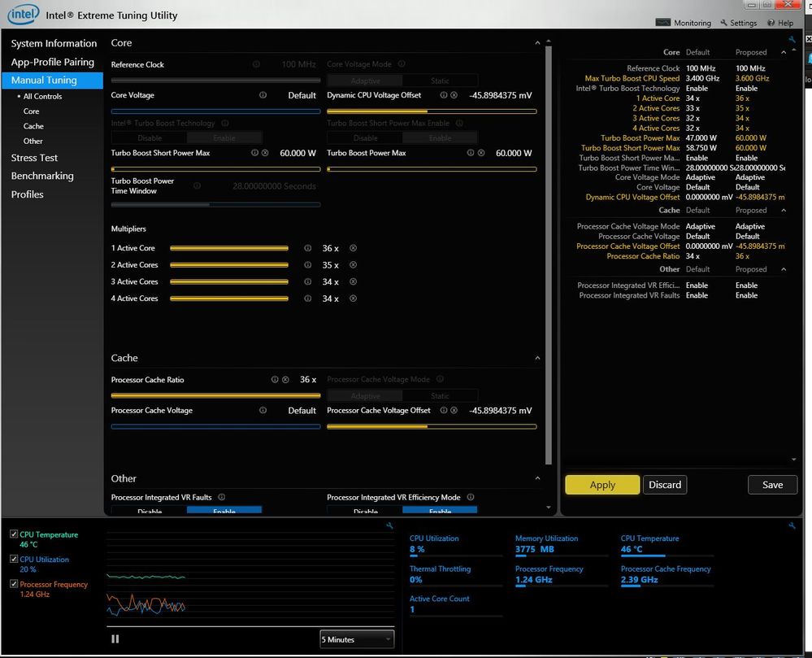
Task: Open the 5 Minutes time range dropdown
Action: tap(357, 639)
